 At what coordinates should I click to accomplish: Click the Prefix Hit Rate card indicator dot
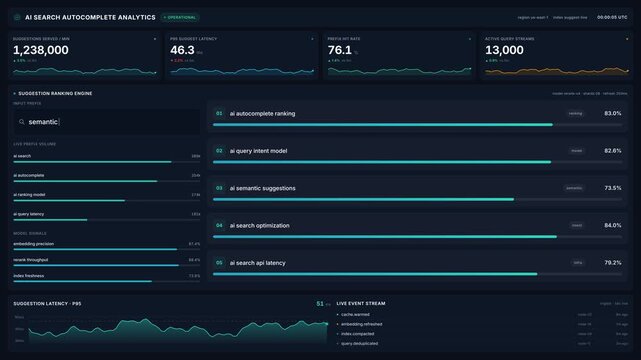tap(470, 39)
